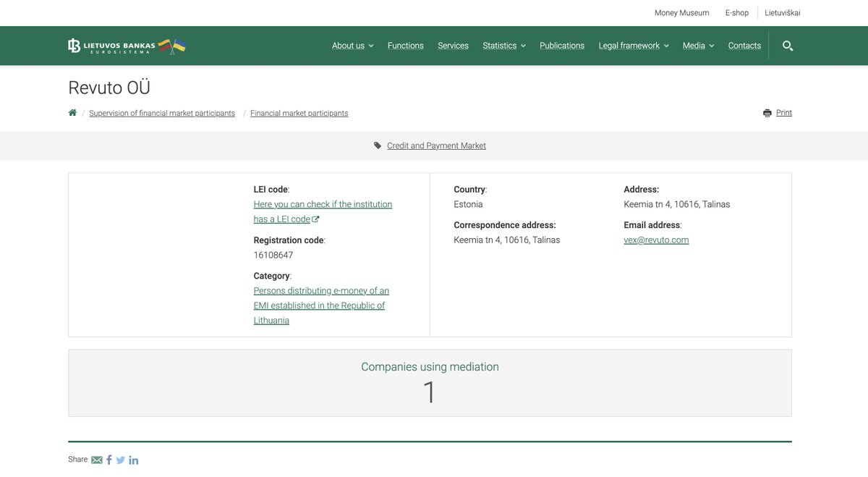
Task: Open the LEI code check link
Action: point(323,212)
